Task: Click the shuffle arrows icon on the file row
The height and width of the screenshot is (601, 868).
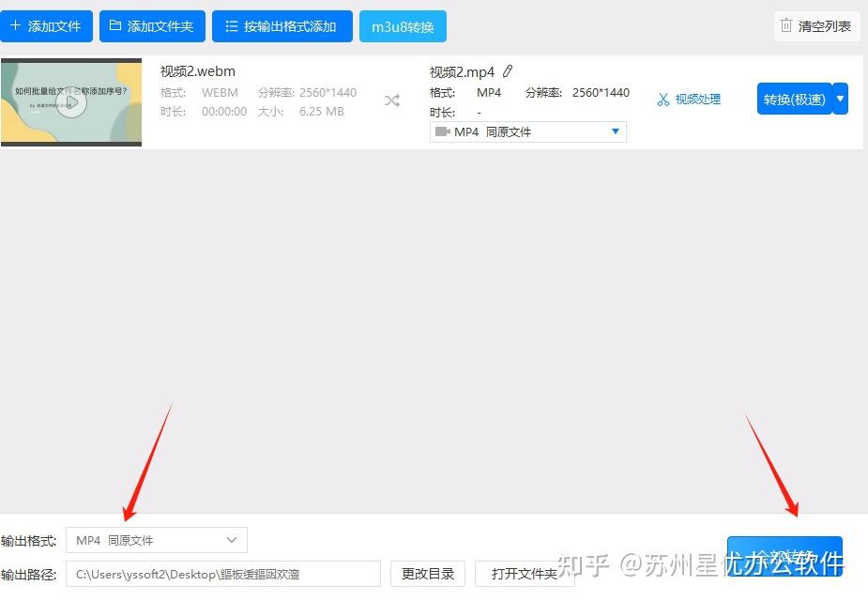Action: click(x=392, y=100)
